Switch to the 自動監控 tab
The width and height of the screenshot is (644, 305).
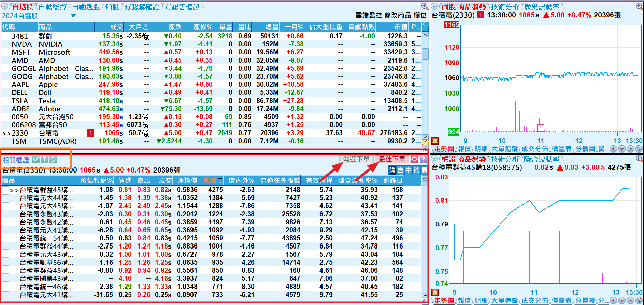tap(53, 7)
